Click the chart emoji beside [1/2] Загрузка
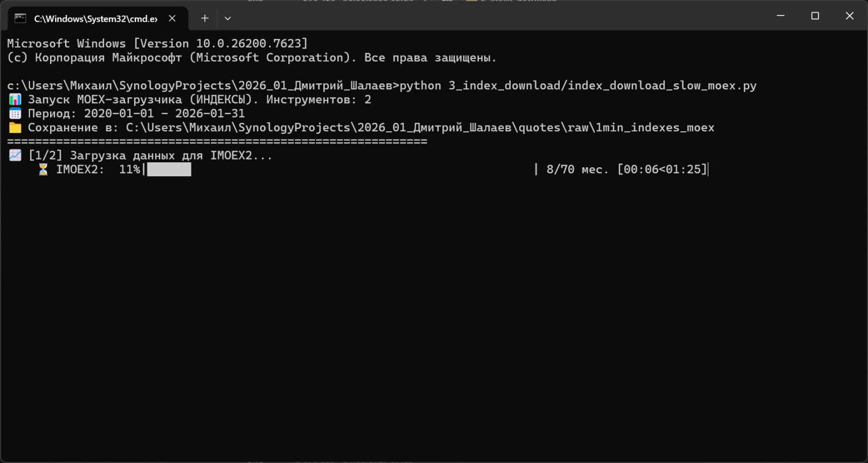Viewport: 868px width, 463px height. coord(15,156)
